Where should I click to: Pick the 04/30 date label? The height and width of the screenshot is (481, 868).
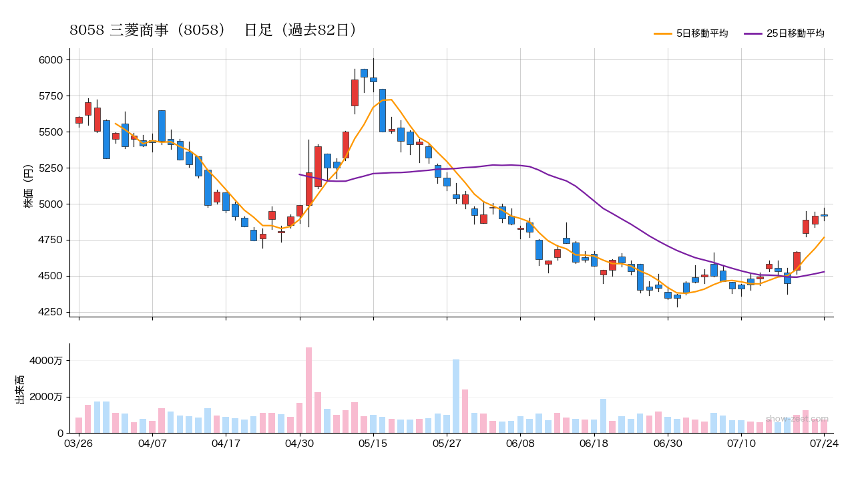(300, 444)
